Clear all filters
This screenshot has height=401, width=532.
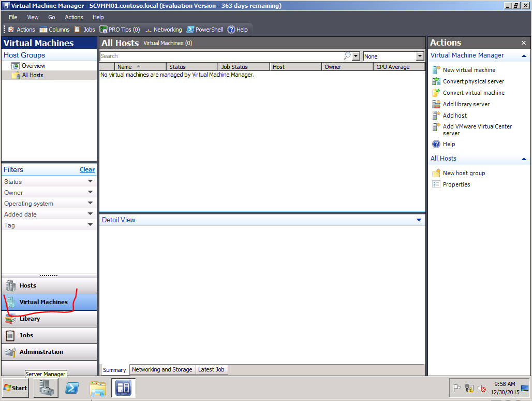(x=87, y=169)
